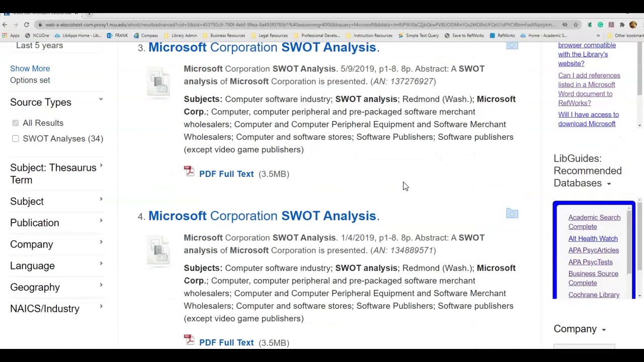
Task: Open the Apps launcher in bookmarks bar
Action: pos(11,36)
